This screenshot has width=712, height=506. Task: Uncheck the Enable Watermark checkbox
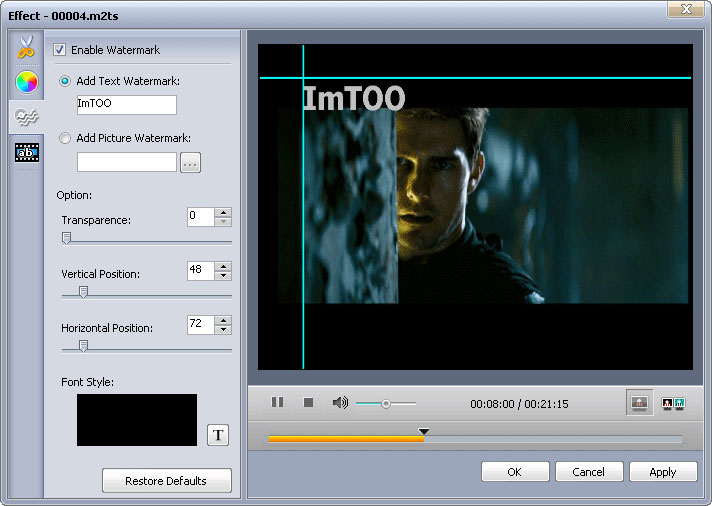[x=59, y=50]
